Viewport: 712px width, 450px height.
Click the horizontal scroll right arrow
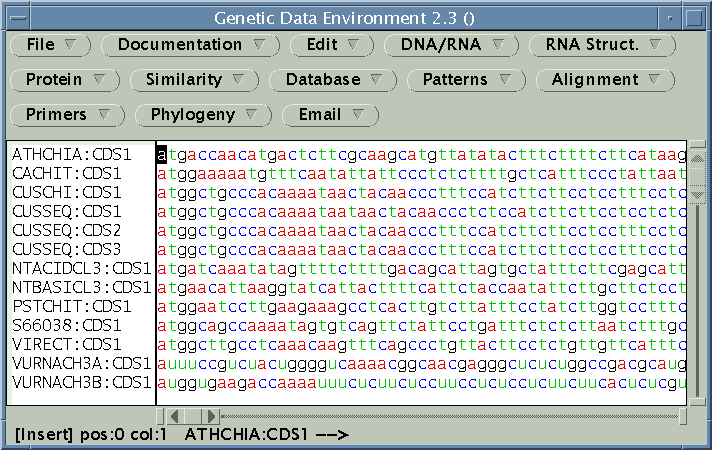point(211,416)
